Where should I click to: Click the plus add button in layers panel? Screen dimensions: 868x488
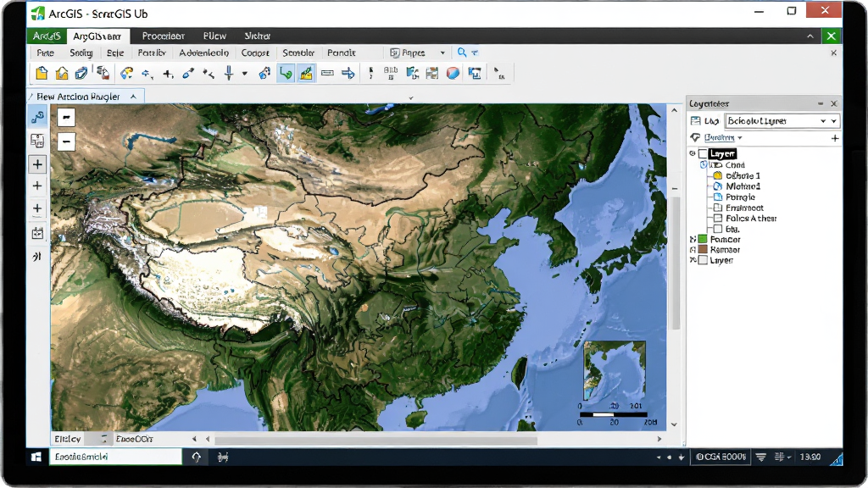pyautogui.click(x=835, y=138)
